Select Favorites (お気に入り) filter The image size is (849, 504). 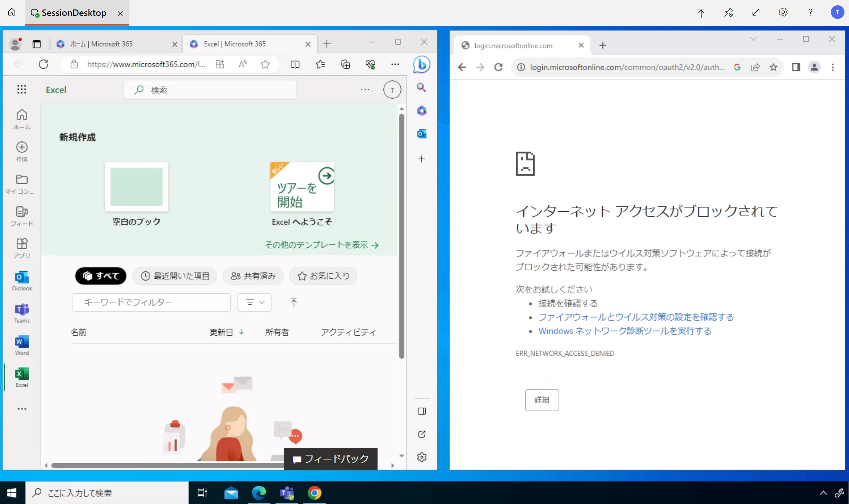pyautogui.click(x=323, y=276)
